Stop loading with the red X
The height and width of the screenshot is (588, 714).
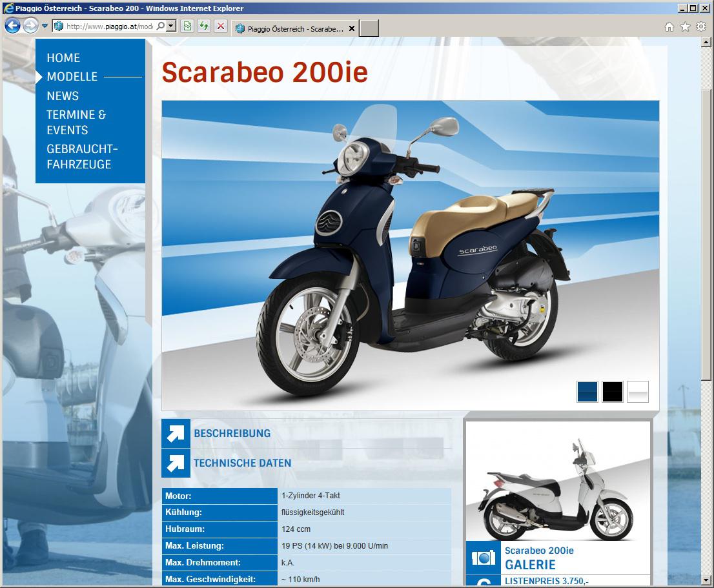221,26
